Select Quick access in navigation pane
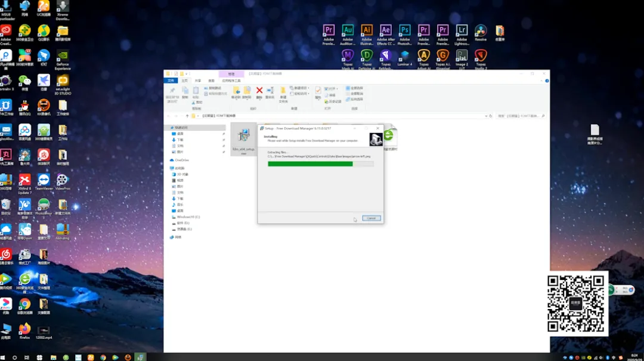The image size is (644, 361). point(181,127)
